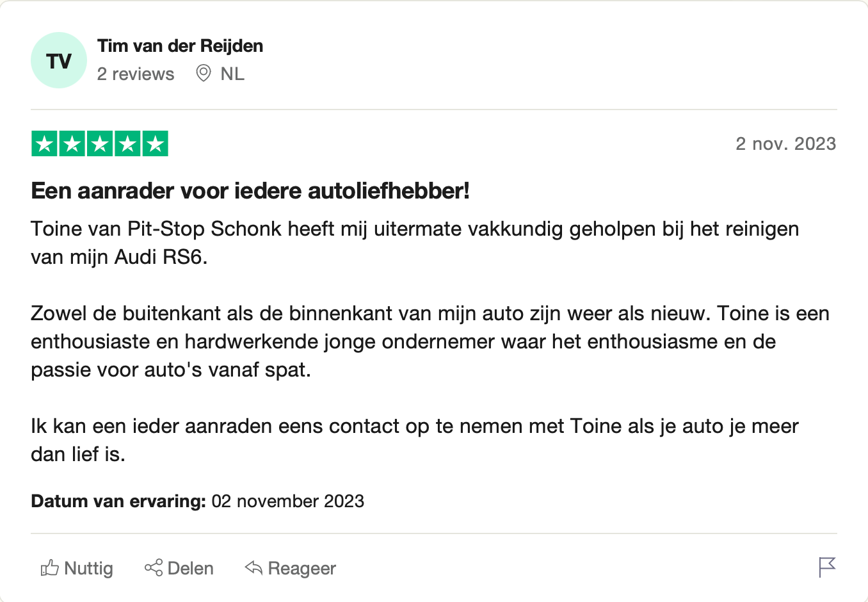The image size is (868, 602).
Task: Flag this review with the flag icon
Action: 827,567
